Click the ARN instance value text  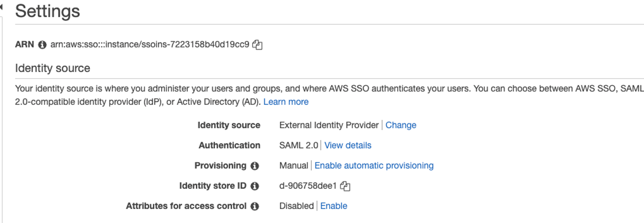pyautogui.click(x=150, y=44)
